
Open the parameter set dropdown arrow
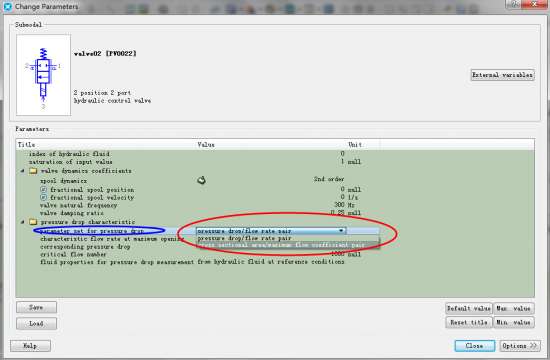click(341, 231)
